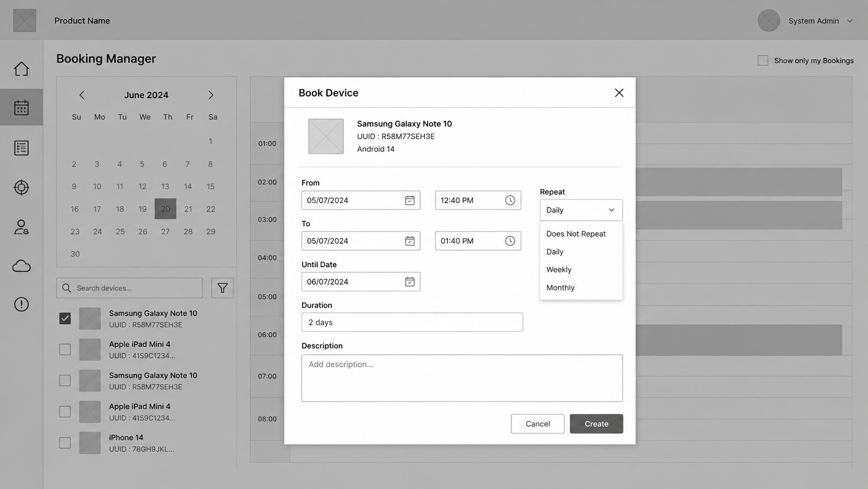Close the Book Device dialog
The height and width of the screenshot is (489, 868).
pos(619,92)
